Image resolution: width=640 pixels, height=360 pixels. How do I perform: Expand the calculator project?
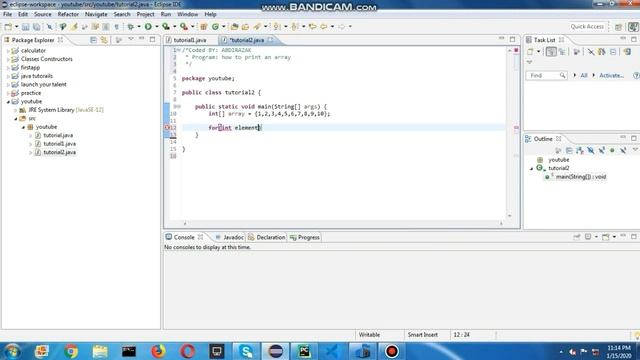point(8,51)
